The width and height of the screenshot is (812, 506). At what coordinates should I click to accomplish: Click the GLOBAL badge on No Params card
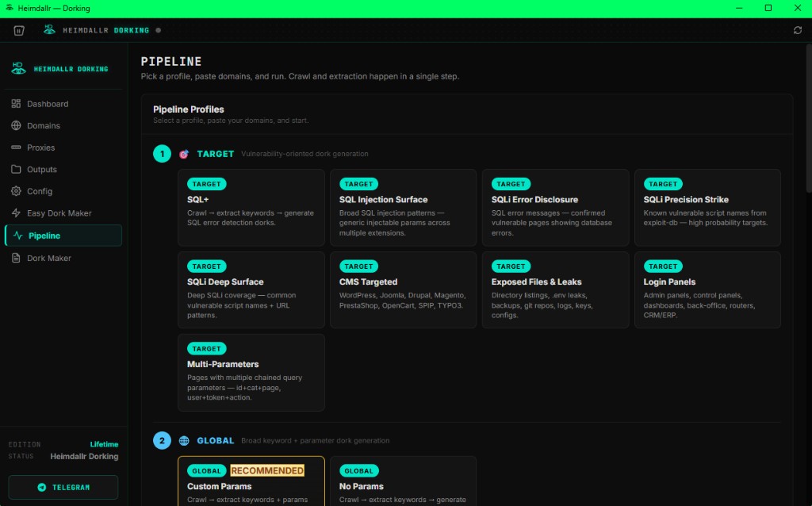[358, 471]
